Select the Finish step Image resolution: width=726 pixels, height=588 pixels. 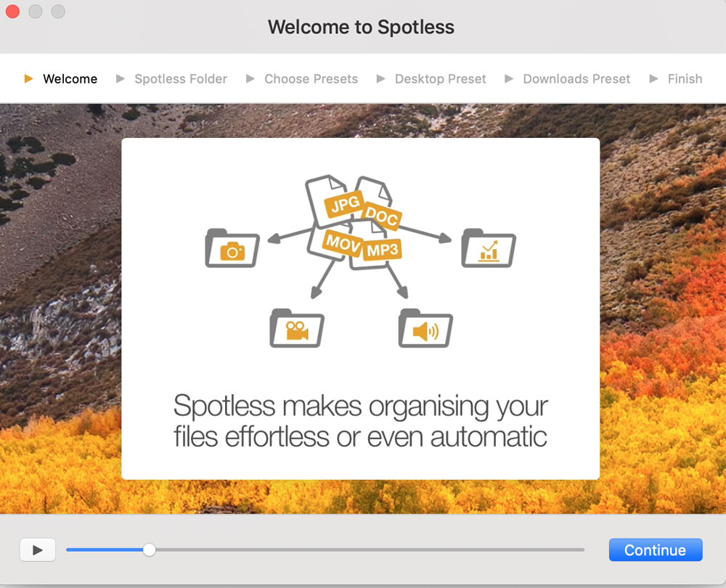(685, 78)
